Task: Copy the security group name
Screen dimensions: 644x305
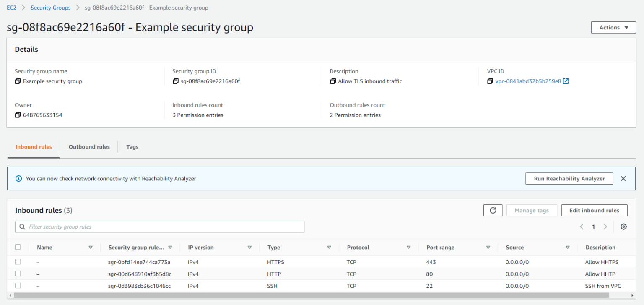Action: 18,81
